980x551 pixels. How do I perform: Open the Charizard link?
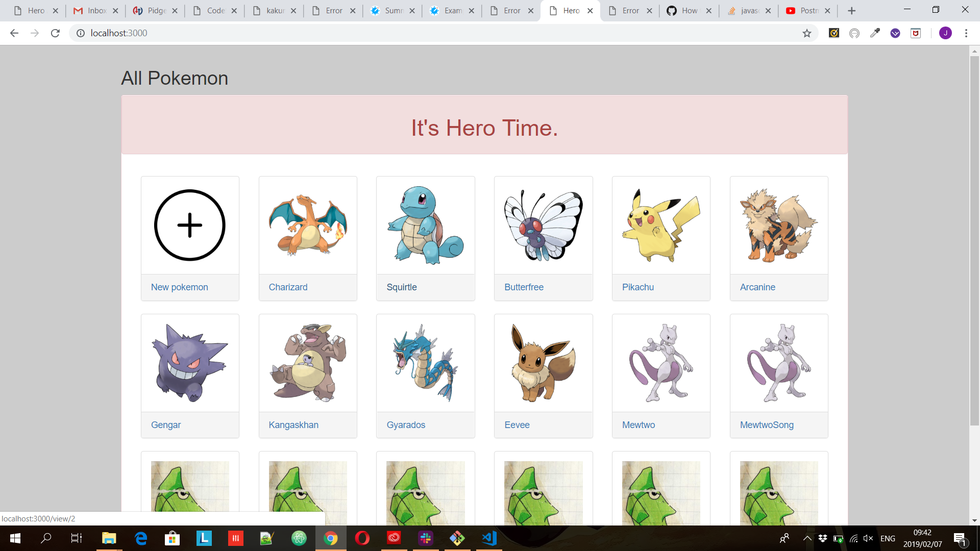pyautogui.click(x=288, y=287)
